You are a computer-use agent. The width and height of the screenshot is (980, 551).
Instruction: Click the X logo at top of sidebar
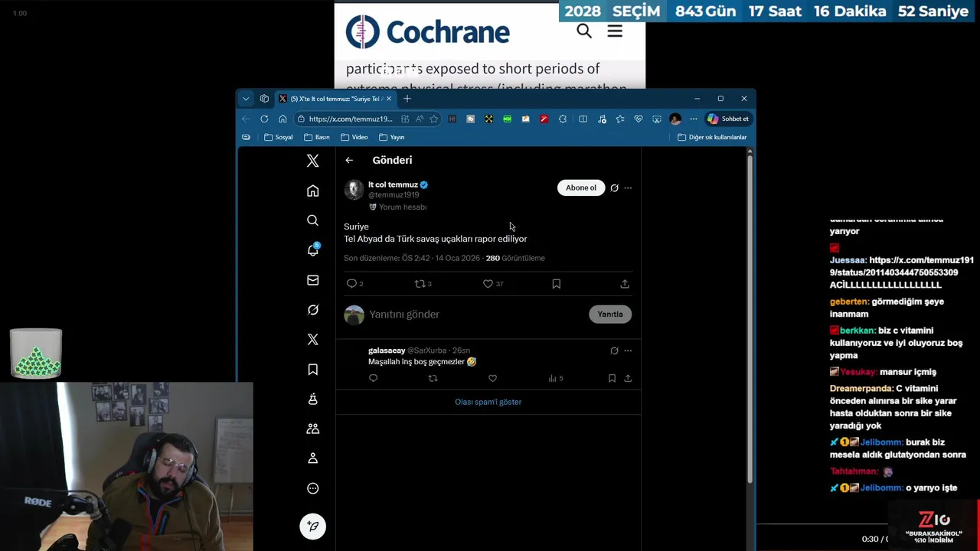pos(312,161)
